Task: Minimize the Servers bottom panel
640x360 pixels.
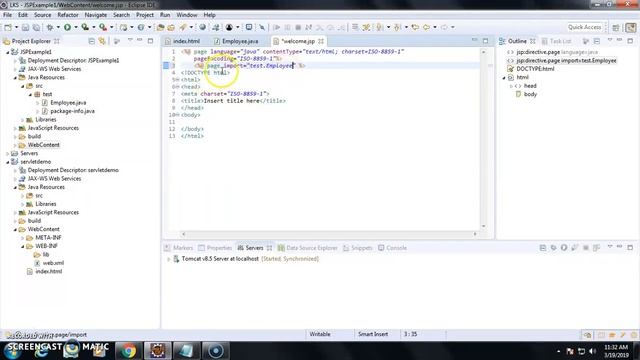Action: pyautogui.click(x=620, y=247)
